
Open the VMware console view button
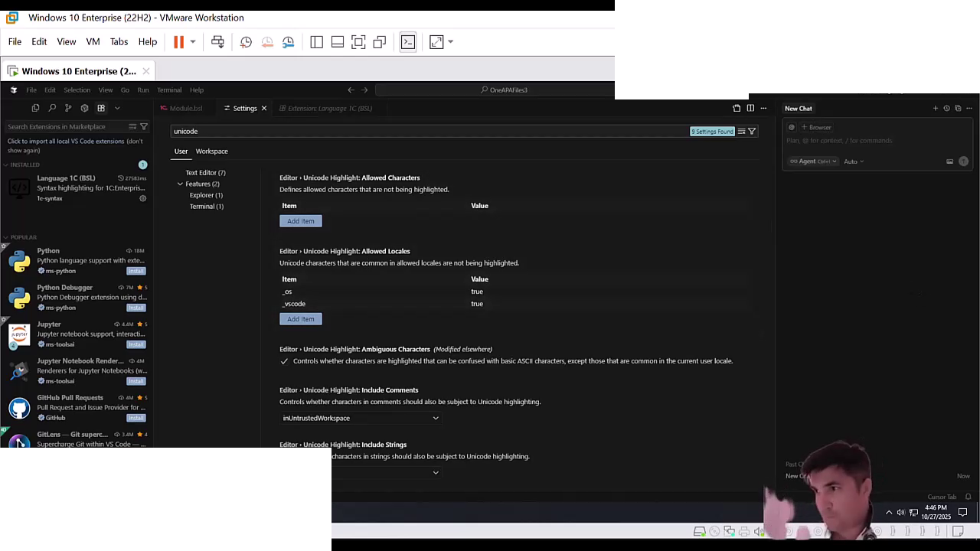tap(407, 42)
